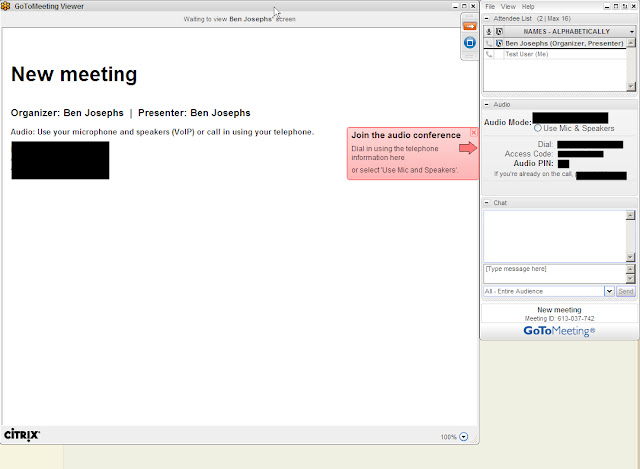Image resolution: width=640 pixels, height=469 pixels.
Task: Minimize the control panel window
Action: [607, 7]
